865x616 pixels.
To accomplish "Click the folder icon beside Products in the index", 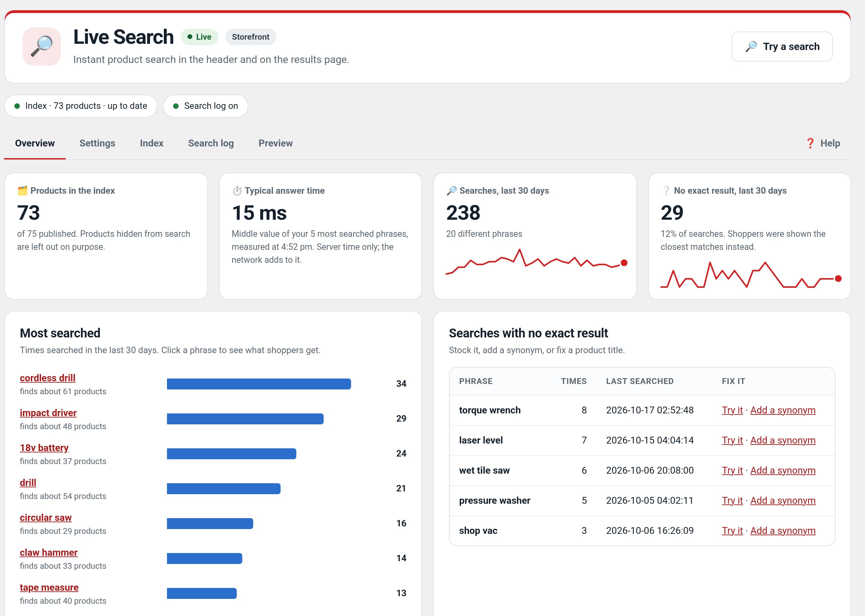I will pyautogui.click(x=22, y=191).
